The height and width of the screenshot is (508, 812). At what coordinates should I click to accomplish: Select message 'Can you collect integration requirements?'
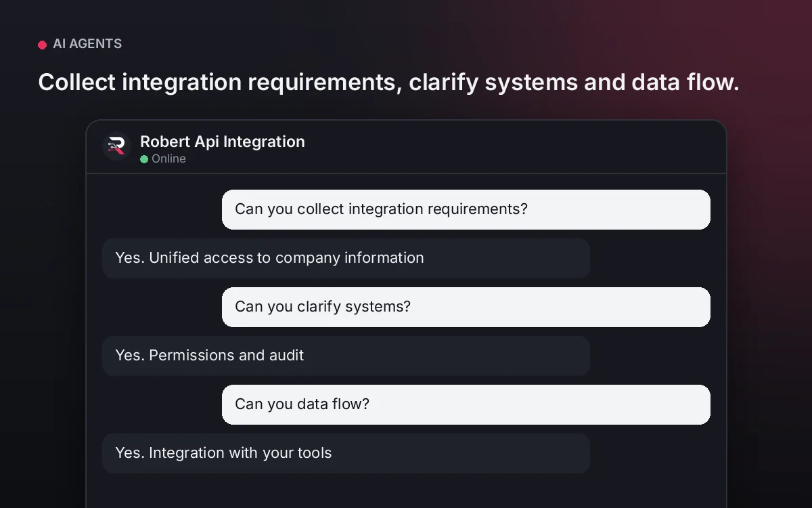(x=466, y=209)
